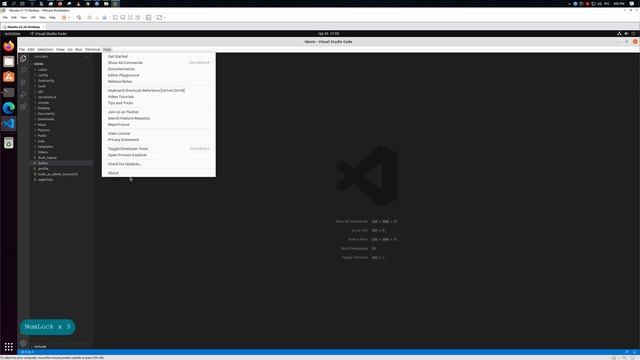Open the notifications bell in the status bar
The image size is (640, 360).
634,352
